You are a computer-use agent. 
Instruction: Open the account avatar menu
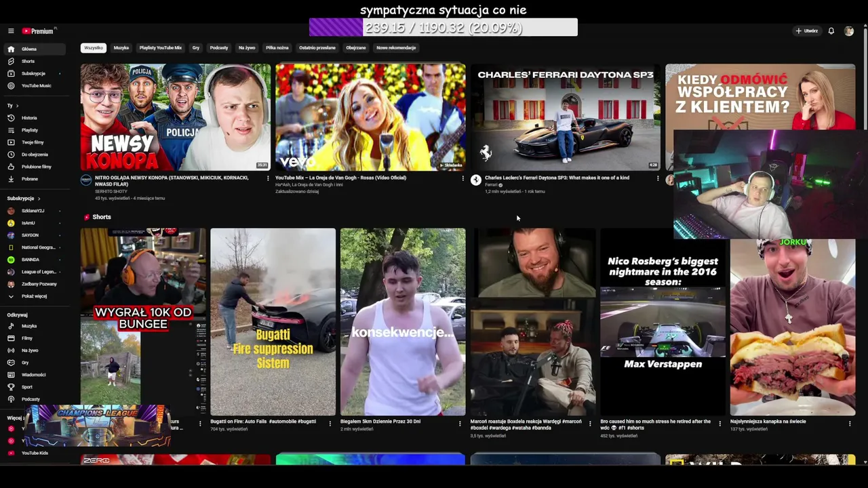click(x=849, y=31)
